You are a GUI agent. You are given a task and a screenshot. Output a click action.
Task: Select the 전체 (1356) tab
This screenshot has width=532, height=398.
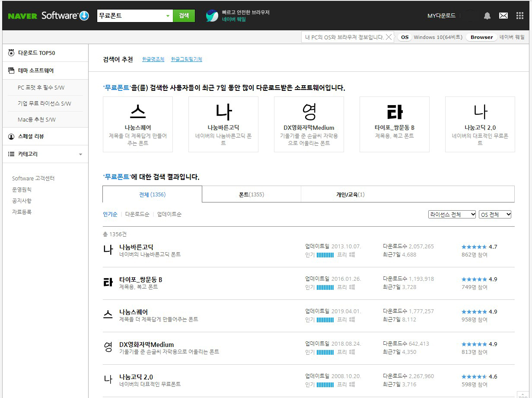point(152,194)
